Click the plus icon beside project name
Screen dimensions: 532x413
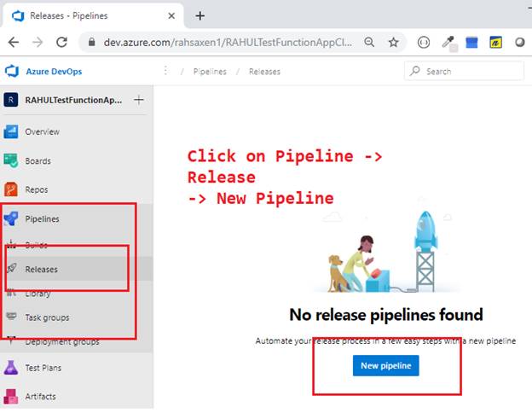139,100
